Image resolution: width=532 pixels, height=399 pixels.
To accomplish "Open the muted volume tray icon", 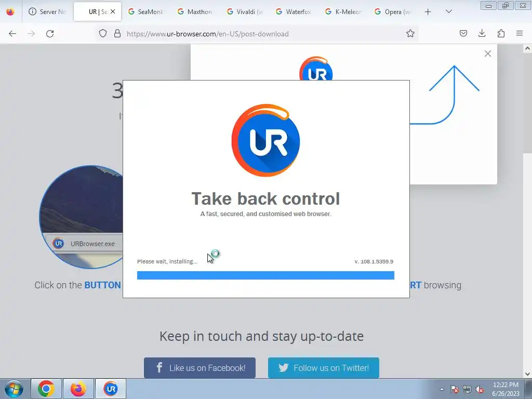I will pos(480,389).
